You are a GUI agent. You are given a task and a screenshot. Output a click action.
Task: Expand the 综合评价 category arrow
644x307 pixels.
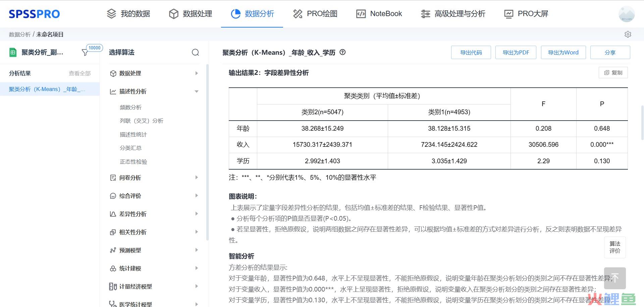[197, 196]
